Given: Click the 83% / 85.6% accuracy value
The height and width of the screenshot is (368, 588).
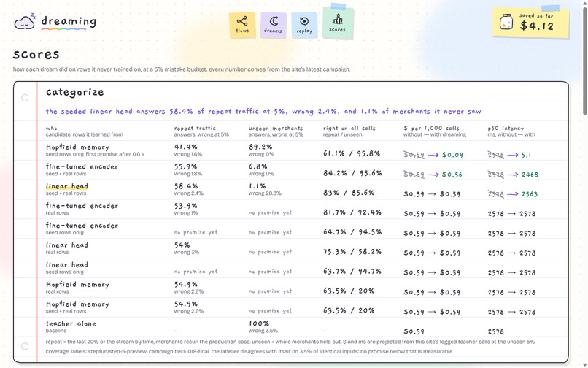Looking at the screenshot, I should 349,193.
